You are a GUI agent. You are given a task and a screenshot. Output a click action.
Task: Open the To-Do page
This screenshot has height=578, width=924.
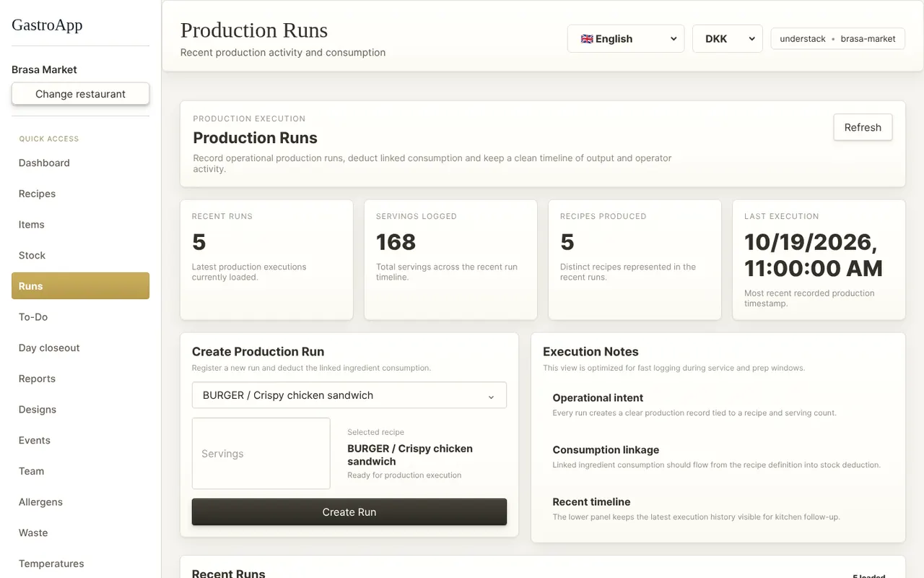[x=80, y=317]
